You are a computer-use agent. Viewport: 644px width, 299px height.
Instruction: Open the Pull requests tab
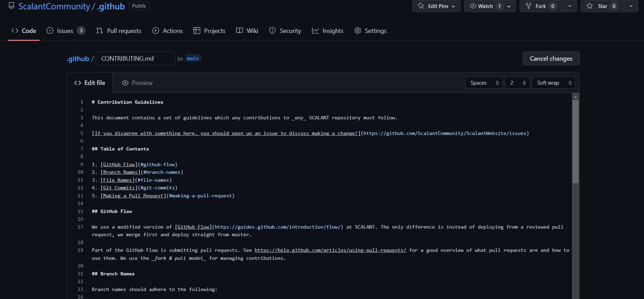pos(119,31)
